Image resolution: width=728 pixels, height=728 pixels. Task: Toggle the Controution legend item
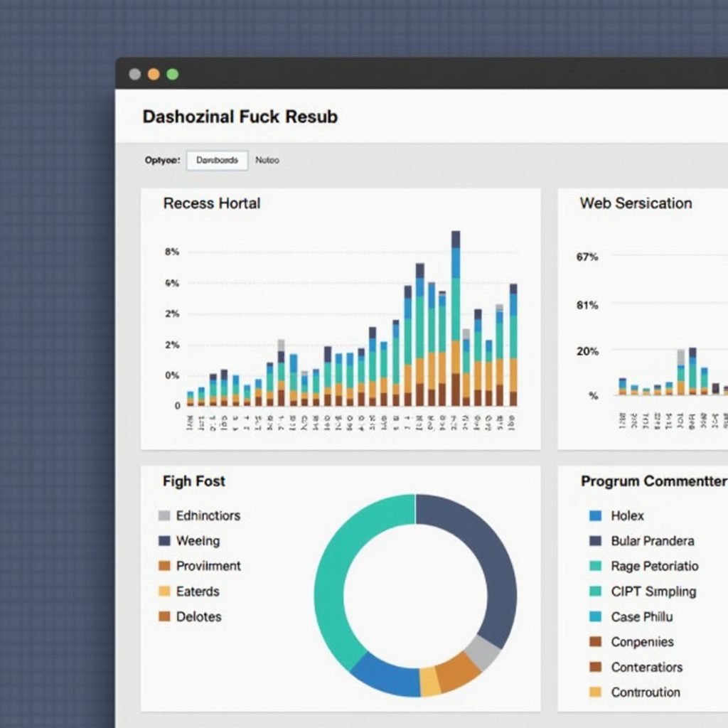click(x=645, y=692)
